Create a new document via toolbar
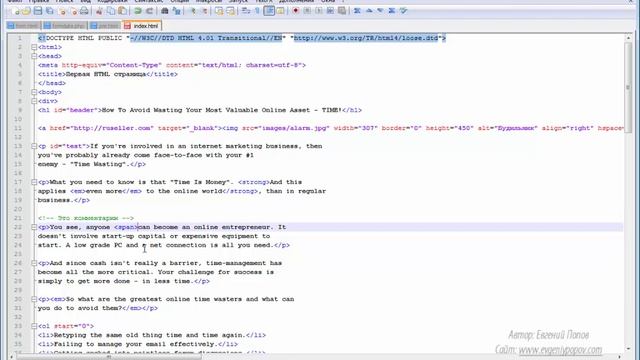The width and height of the screenshot is (640, 360). [16, 11]
